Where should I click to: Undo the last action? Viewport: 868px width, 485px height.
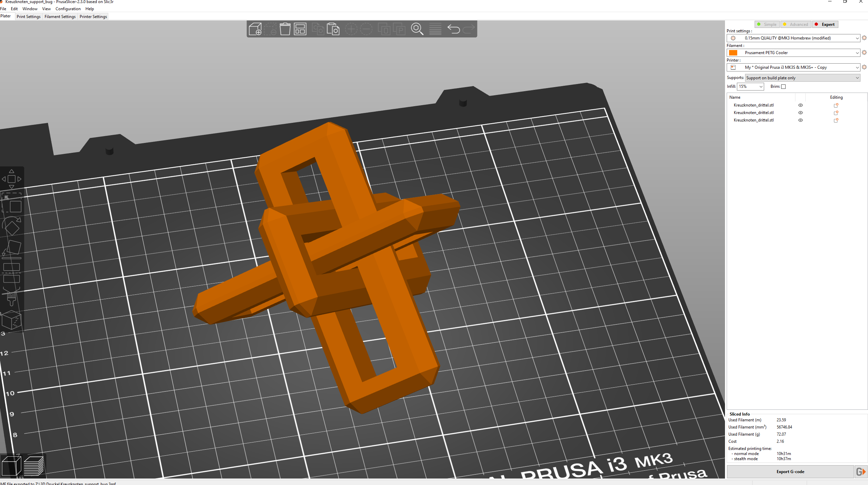(454, 29)
